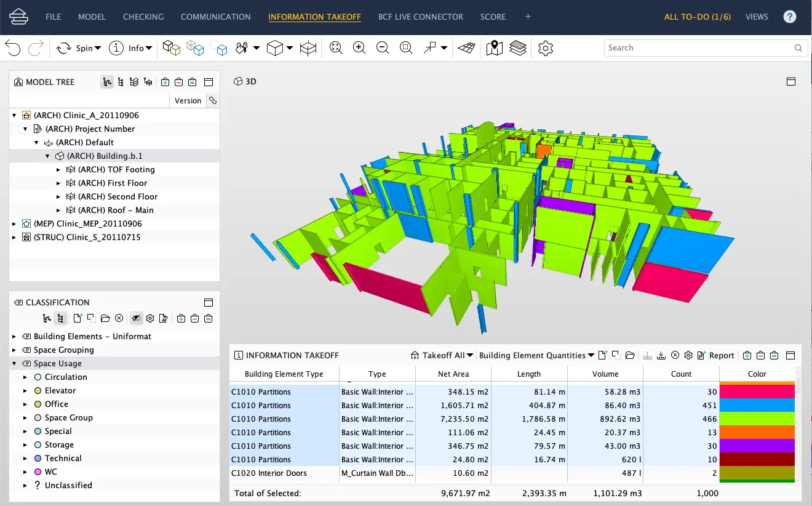Remove from selection basket in Model Tree

pos(178,82)
